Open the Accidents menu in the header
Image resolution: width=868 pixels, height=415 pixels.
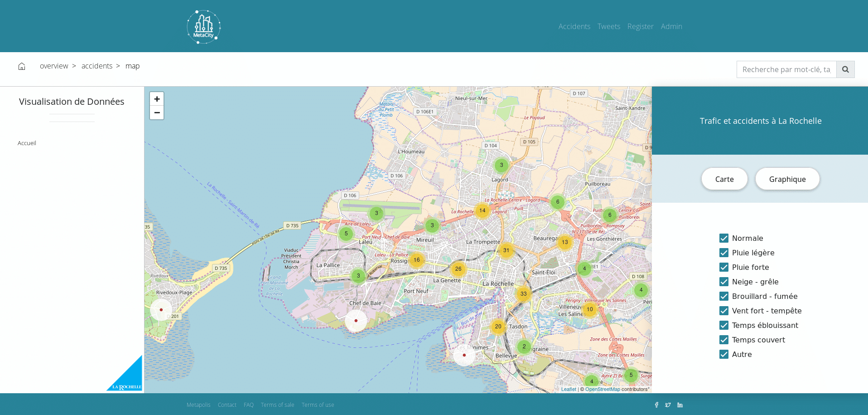pos(574,26)
